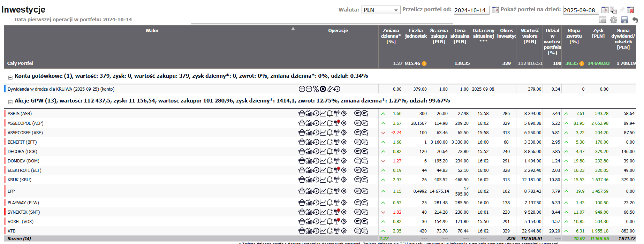Open the comments bubble icon for DOMDEV
Viewport: 644px width, 244px height.
coord(357,161)
